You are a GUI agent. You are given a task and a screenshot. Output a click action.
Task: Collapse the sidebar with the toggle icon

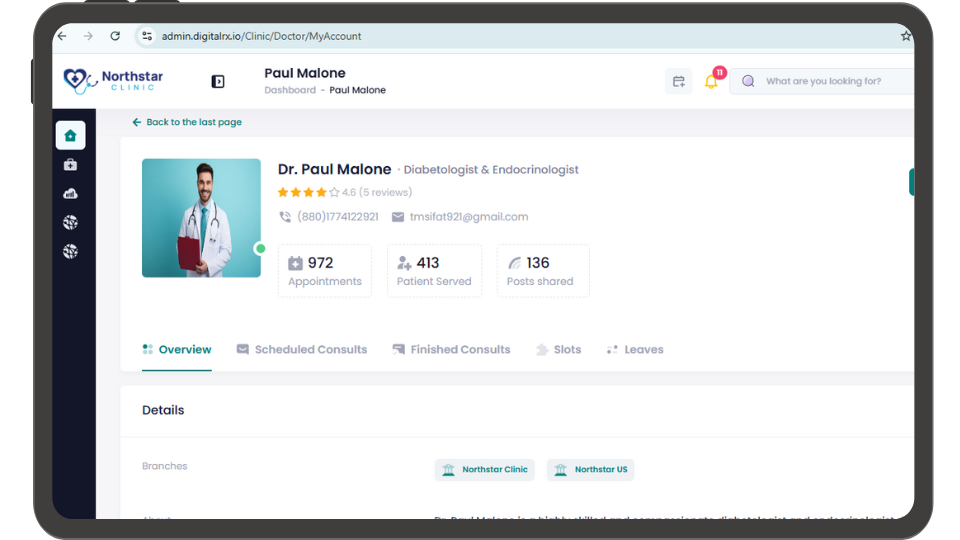point(218,81)
